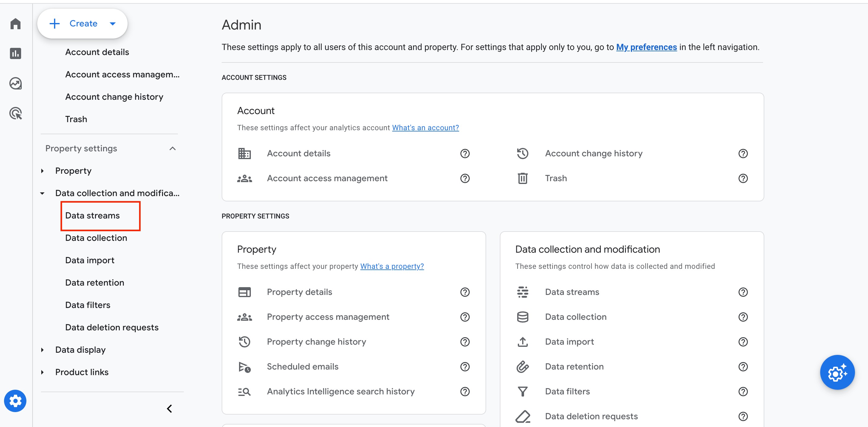Open the Create dropdown arrow

coord(113,24)
